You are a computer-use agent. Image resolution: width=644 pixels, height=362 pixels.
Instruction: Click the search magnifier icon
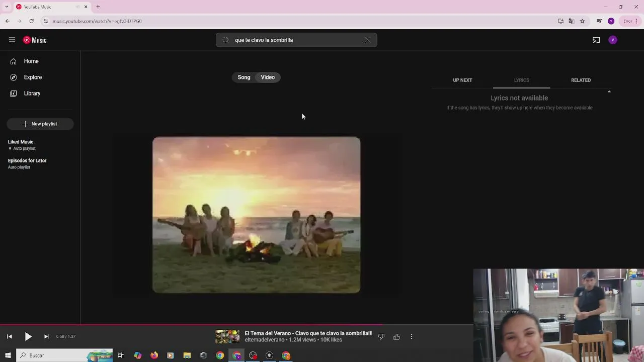[x=225, y=40]
